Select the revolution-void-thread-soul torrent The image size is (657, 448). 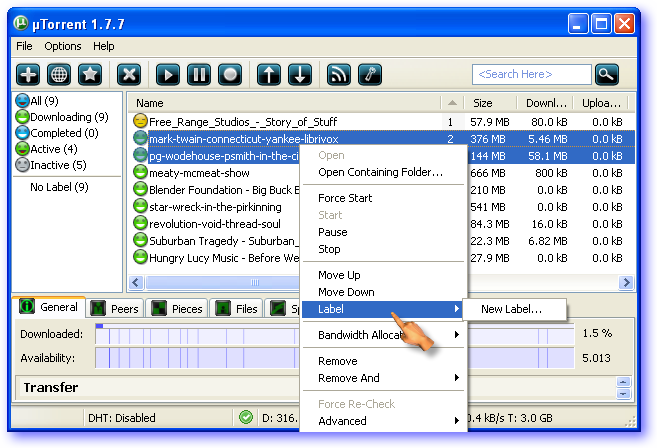pyautogui.click(x=215, y=224)
